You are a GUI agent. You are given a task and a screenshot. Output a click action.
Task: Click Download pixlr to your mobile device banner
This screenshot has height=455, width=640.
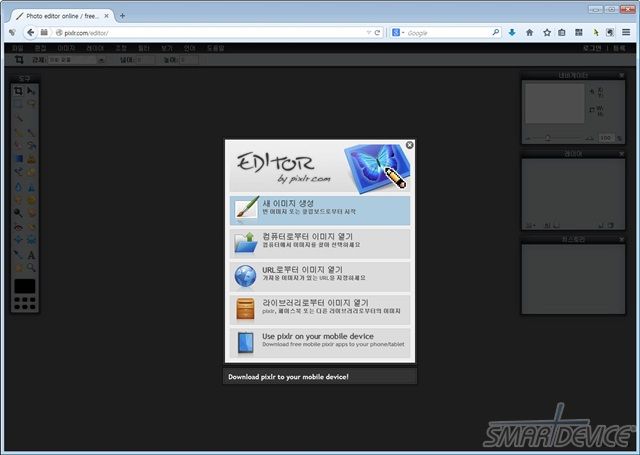[320, 376]
